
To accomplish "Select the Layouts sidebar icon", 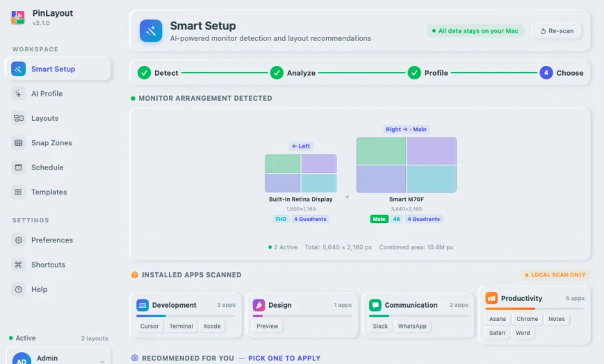I will [18, 118].
